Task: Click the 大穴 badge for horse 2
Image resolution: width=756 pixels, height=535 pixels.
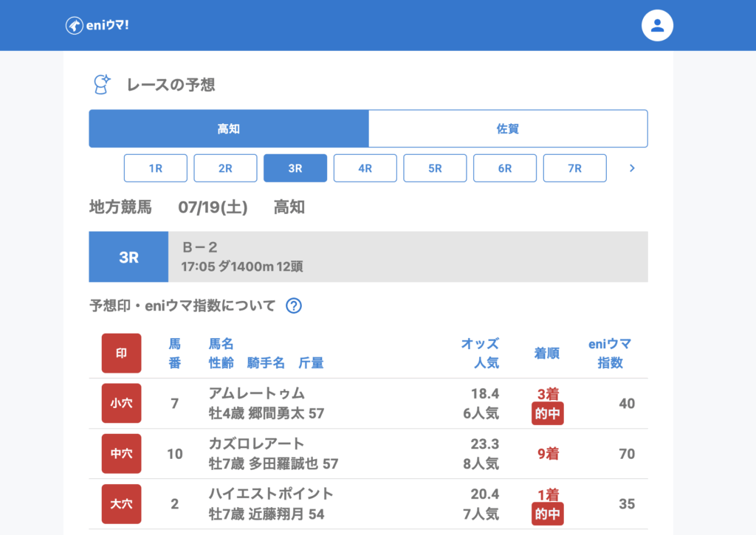Action: pos(121,504)
